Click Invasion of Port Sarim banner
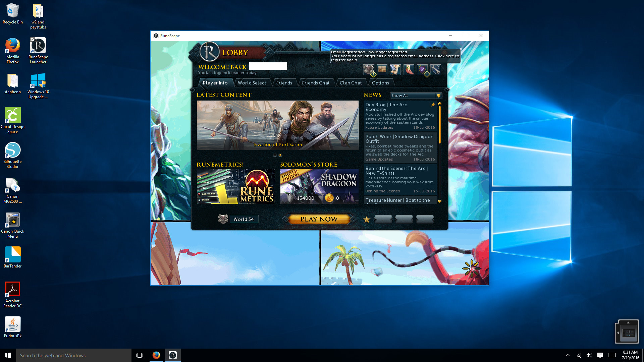The image size is (644, 362). point(277,125)
